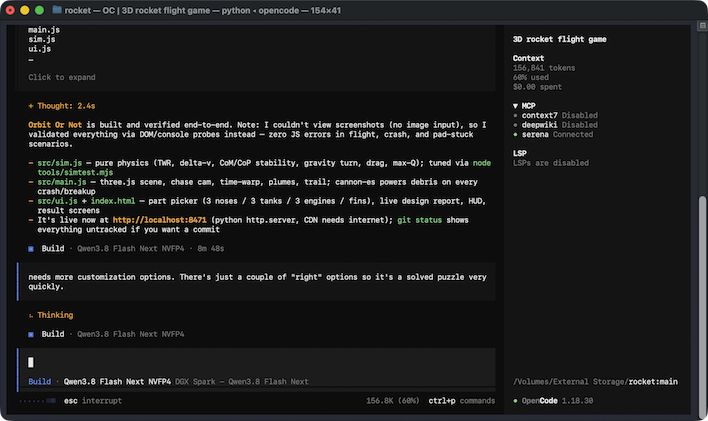
Task: Click the Build agent label in prompt footer
Action: (40, 382)
